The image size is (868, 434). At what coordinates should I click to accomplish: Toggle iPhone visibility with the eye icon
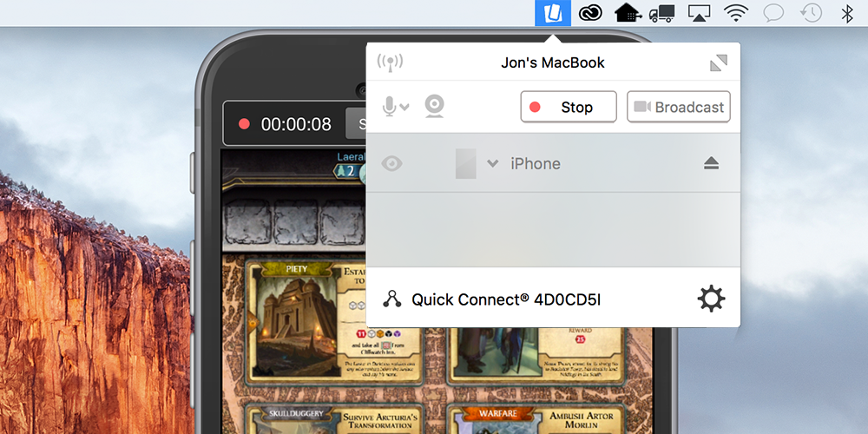point(392,163)
